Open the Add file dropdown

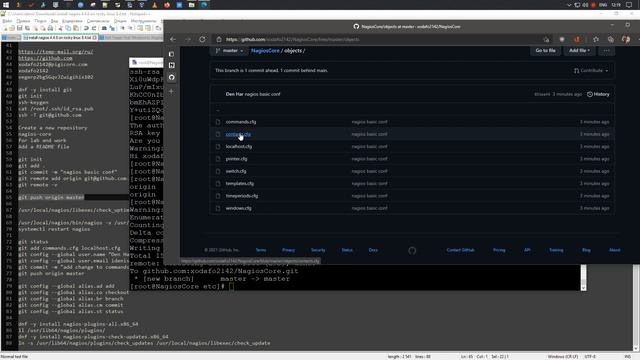(x=579, y=51)
